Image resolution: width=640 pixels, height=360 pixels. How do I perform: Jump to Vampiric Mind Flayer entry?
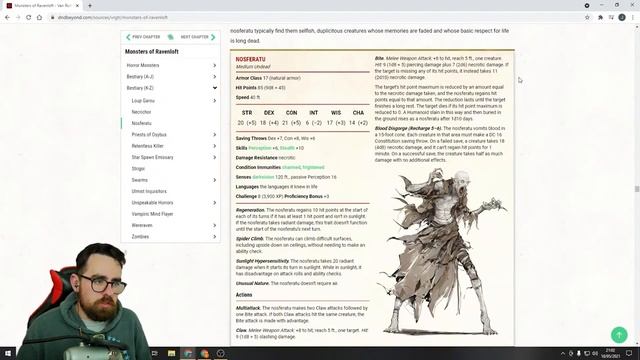coord(152,214)
